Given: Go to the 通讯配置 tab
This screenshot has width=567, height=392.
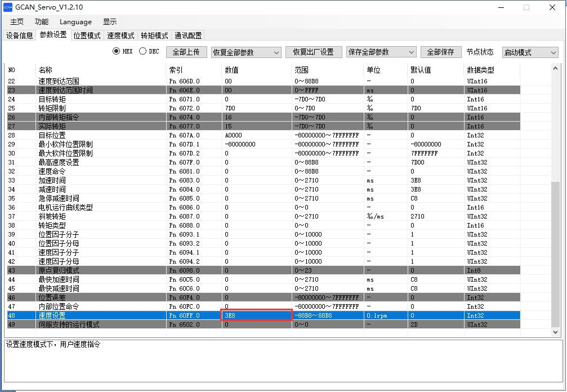Looking at the screenshot, I should (x=188, y=35).
